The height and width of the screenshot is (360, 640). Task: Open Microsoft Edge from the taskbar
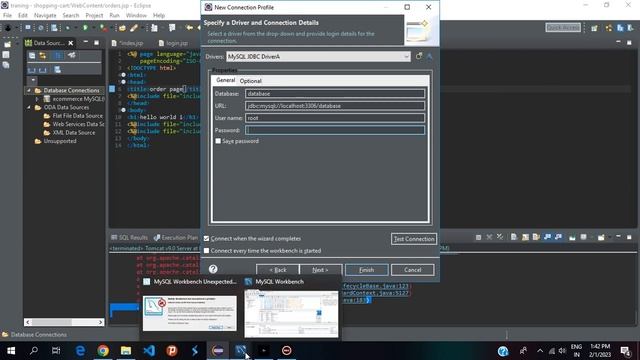(x=80, y=350)
